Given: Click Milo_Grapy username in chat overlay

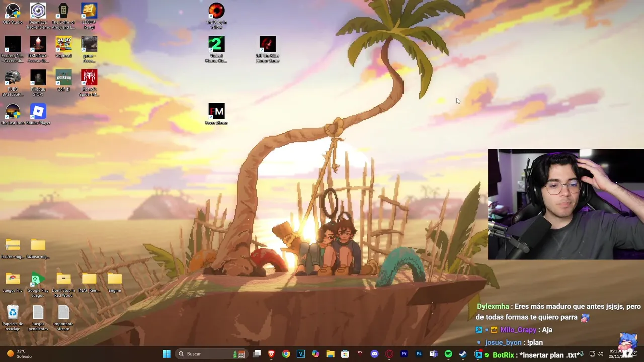Looking at the screenshot, I should tap(518, 330).
